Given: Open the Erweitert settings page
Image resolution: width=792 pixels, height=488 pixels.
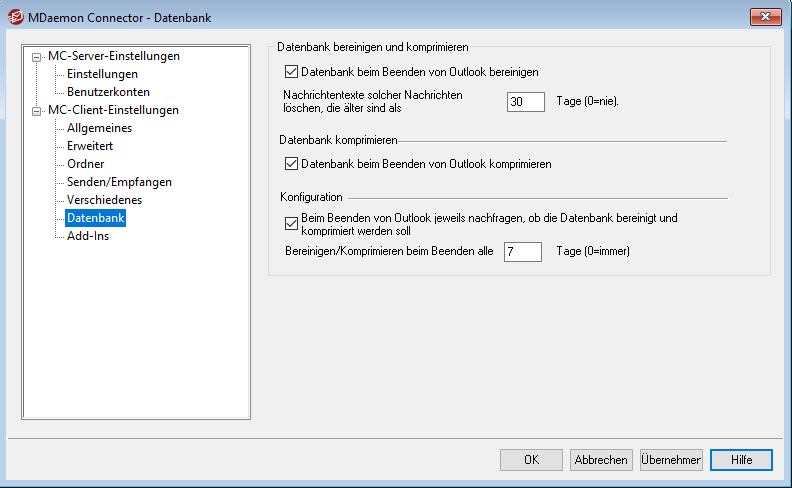Looking at the screenshot, I should (90, 146).
